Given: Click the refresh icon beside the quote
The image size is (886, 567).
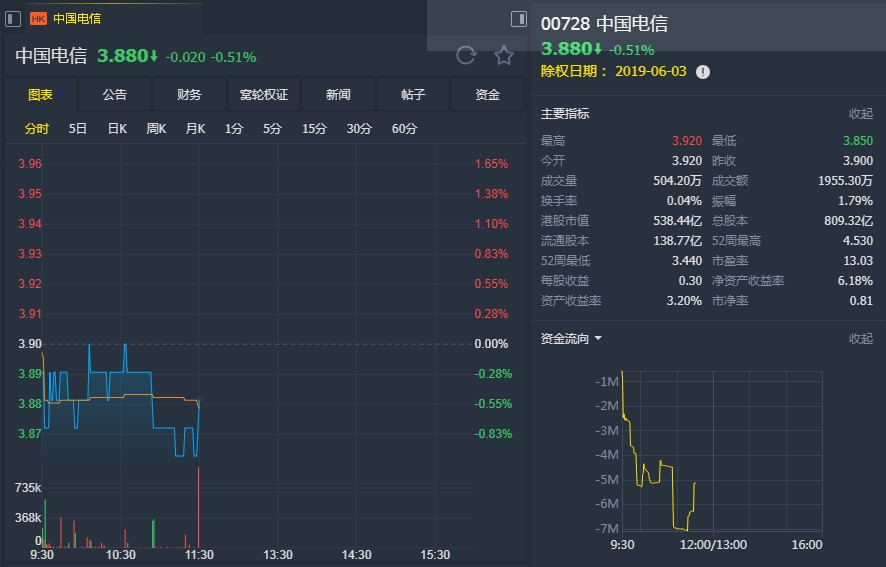Looking at the screenshot, I should tap(466, 55).
